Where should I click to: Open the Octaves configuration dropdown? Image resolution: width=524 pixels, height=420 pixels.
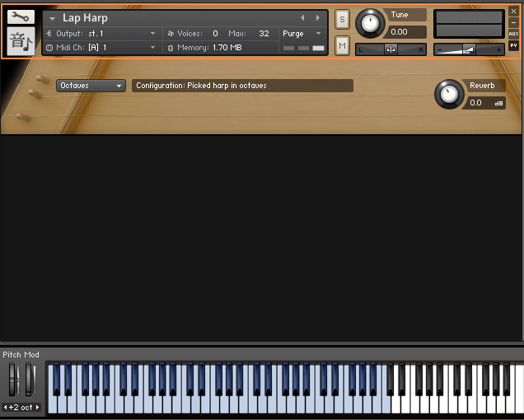91,86
